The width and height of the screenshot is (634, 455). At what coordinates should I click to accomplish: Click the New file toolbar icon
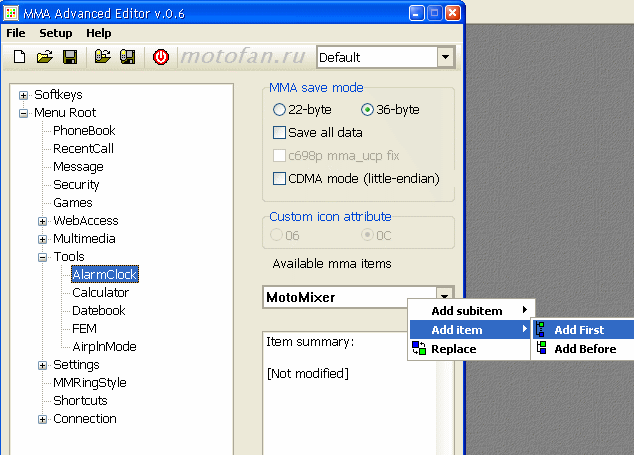click(19, 57)
